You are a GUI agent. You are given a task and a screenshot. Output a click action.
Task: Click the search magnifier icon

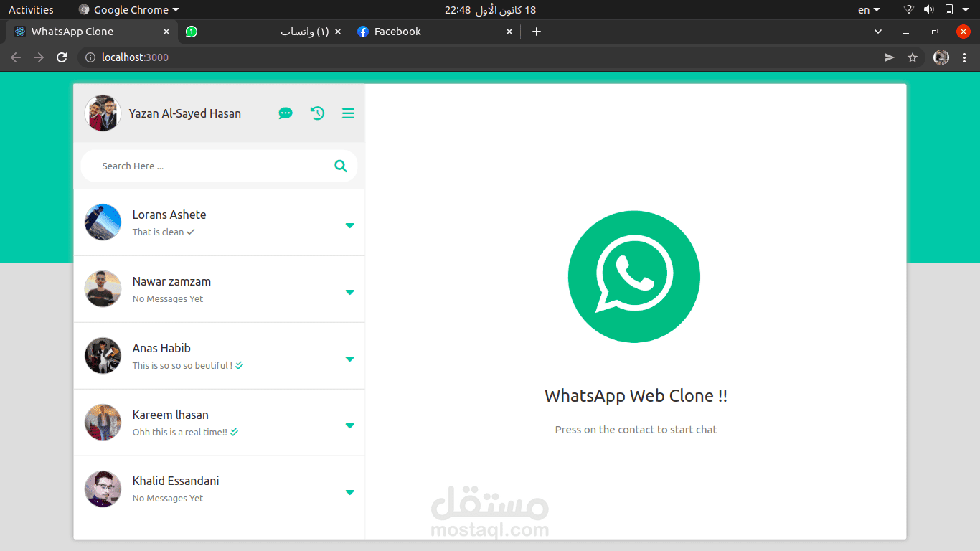(340, 165)
